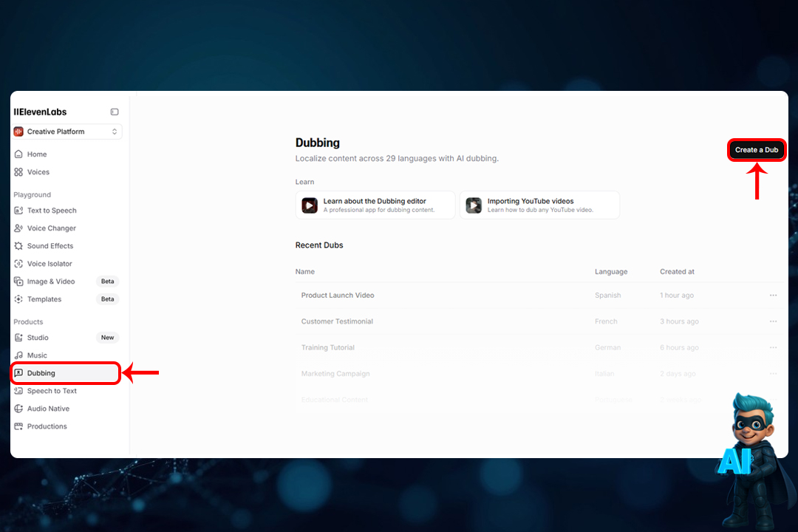798x532 pixels.
Task: Open Image & Video beta feature
Action: click(51, 282)
